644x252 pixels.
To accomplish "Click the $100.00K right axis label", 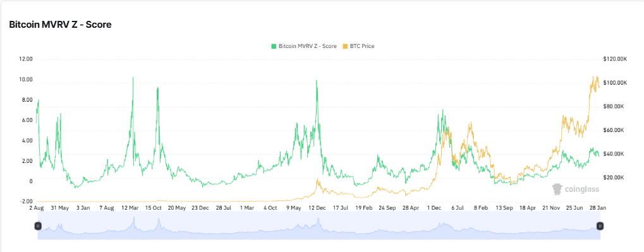I will point(615,83).
